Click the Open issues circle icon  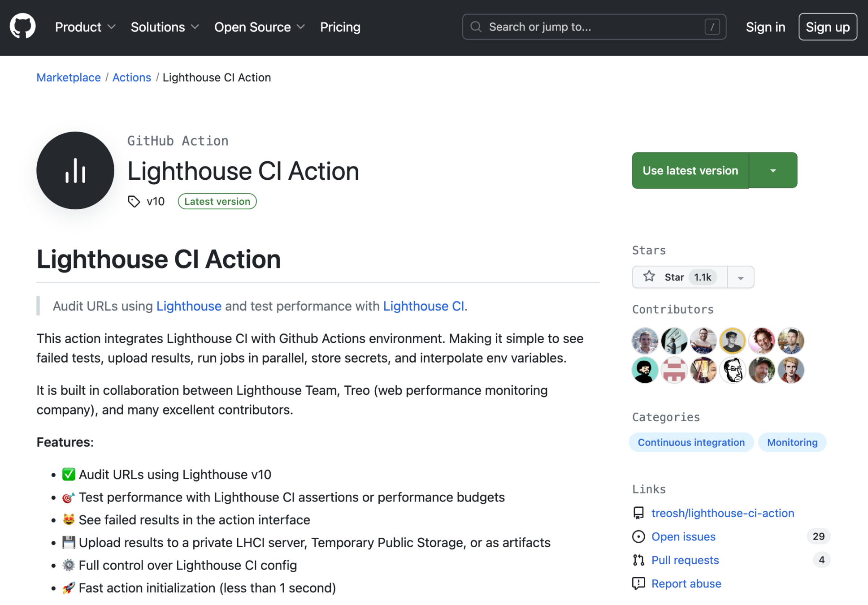coord(638,536)
